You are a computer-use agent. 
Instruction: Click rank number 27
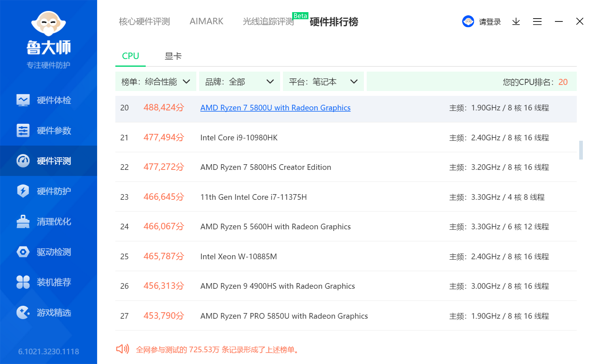(124, 316)
